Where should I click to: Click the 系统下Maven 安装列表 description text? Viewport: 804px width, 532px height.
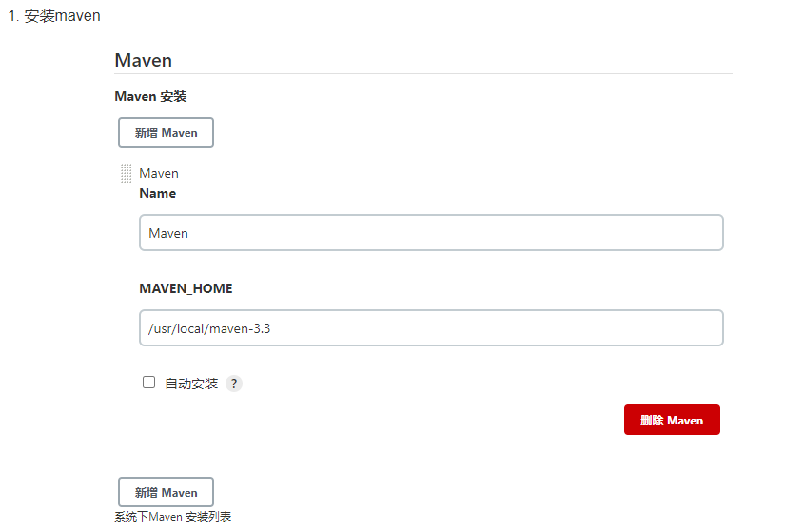[x=173, y=517]
